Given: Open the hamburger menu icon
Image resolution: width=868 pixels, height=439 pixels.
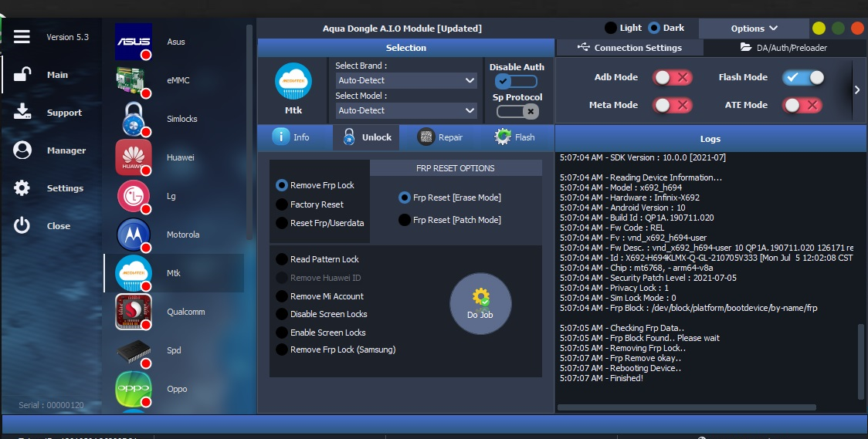Looking at the screenshot, I should tap(22, 36).
